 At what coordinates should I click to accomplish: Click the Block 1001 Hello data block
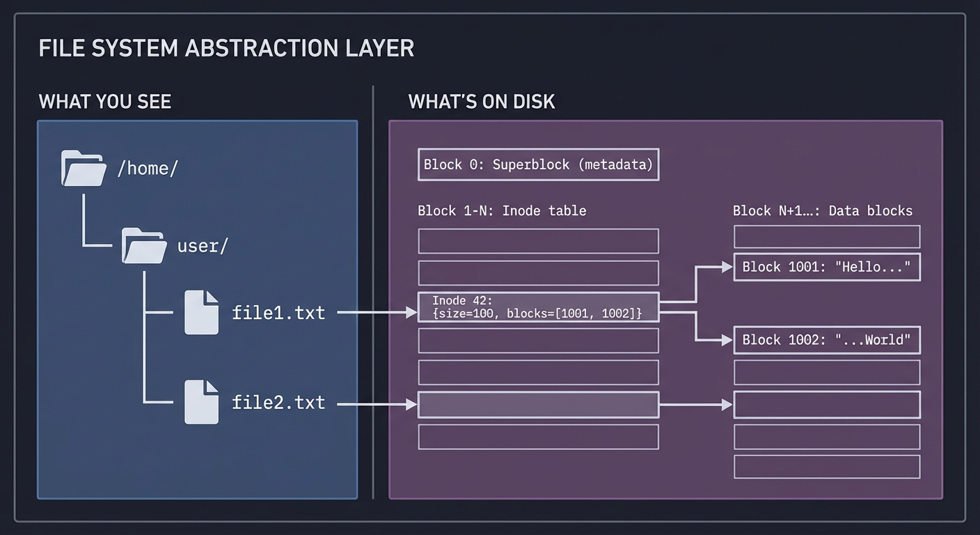(x=826, y=267)
